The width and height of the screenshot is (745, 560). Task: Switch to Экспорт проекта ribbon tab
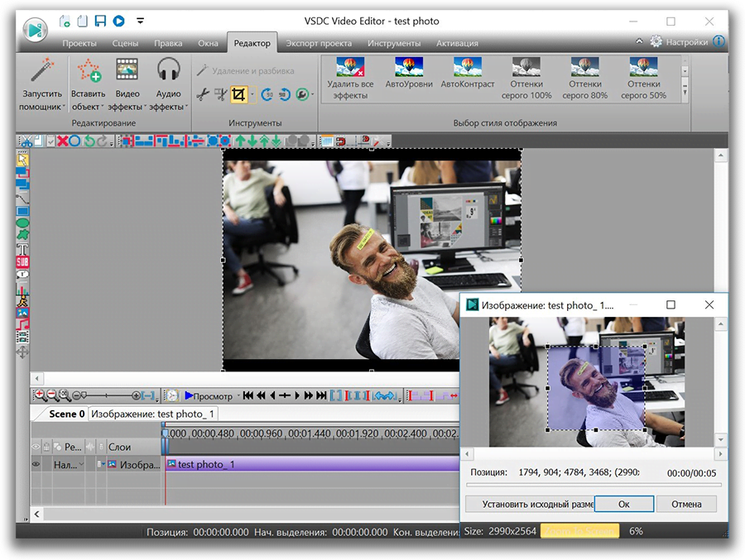pyautogui.click(x=319, y=43)
